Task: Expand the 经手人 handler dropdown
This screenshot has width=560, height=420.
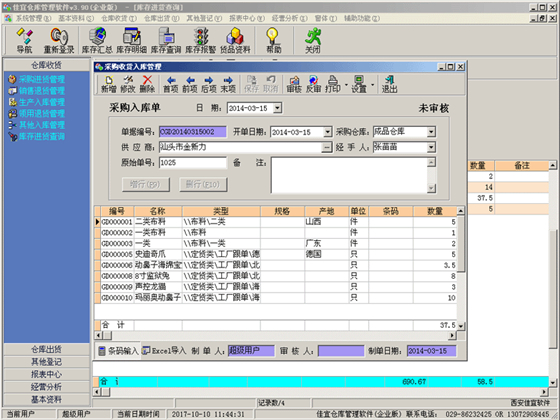Action: click(x=431, y=147)
